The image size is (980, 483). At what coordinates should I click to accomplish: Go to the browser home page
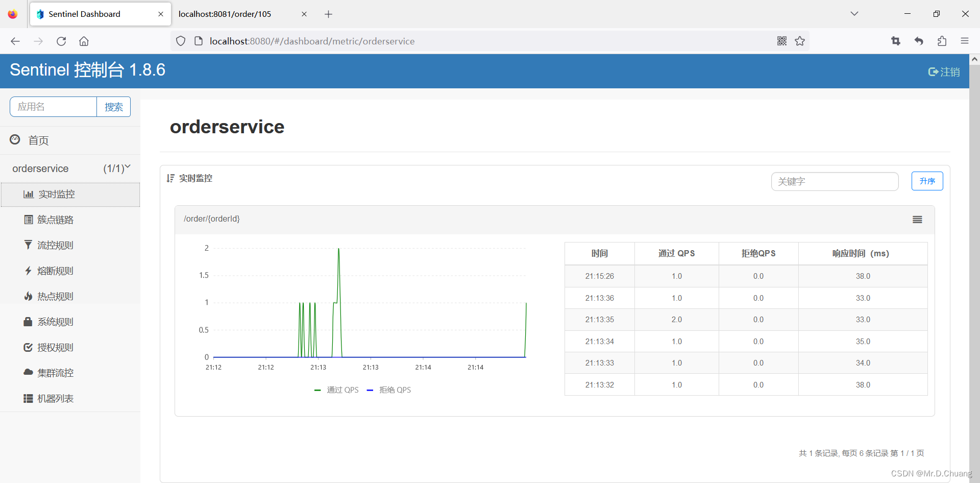pyautogui.click(x=84, y=41)
